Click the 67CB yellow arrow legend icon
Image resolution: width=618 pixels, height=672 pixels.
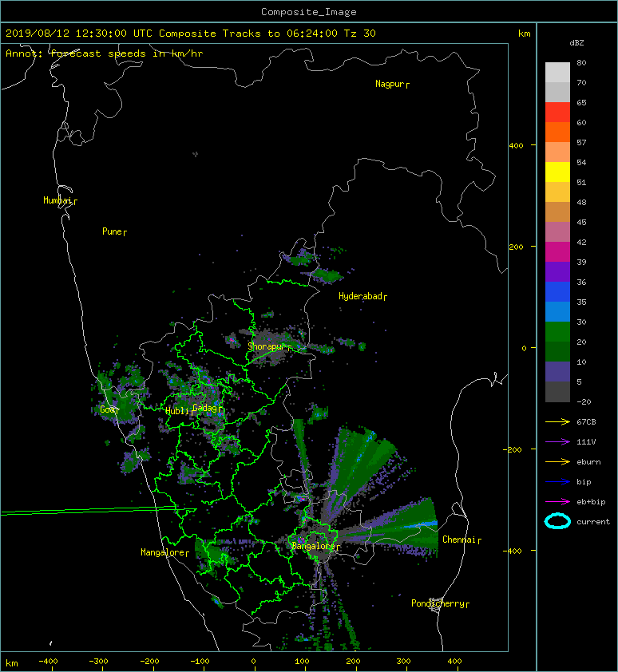[557, 422]
